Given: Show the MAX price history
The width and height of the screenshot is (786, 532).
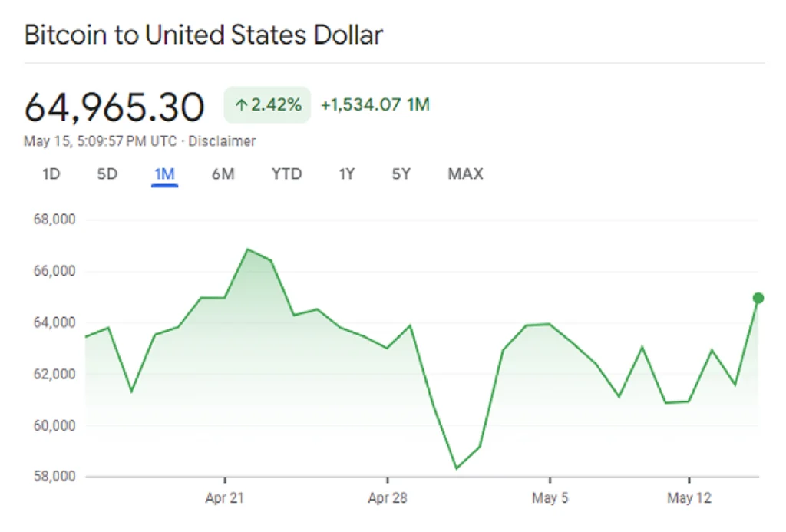Looking at the screenshot, I should click(465, 174).
